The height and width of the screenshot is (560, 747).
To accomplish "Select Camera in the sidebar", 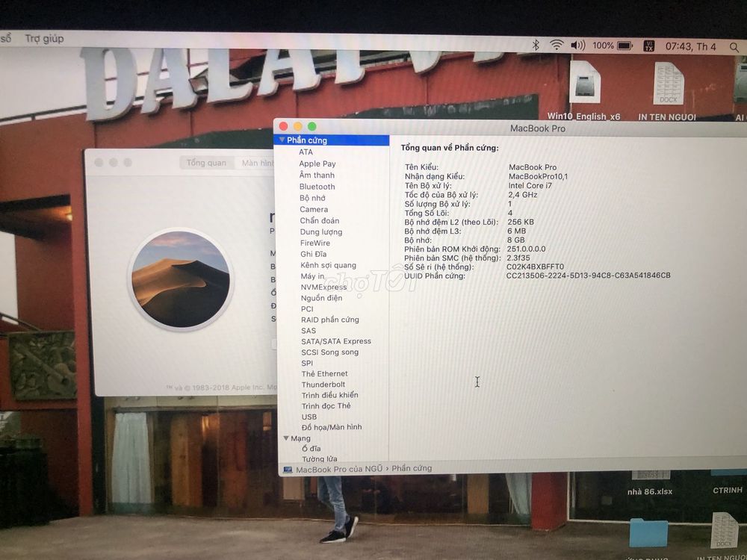I will 314,209.
